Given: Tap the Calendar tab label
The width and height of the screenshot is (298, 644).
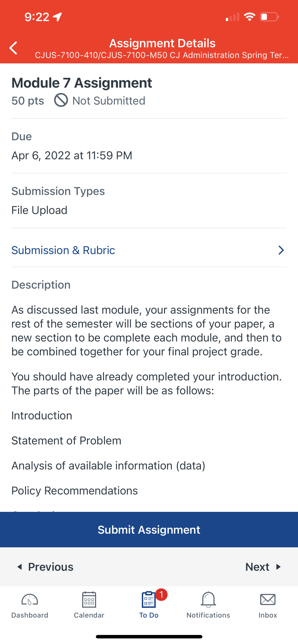Looking at the screenshot, I should click(x=89, y=615).
